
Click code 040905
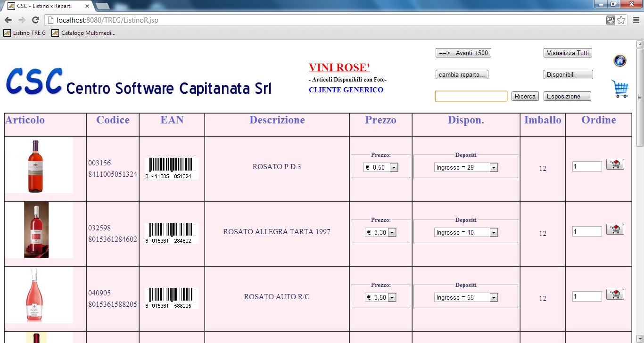pos(99,293)
